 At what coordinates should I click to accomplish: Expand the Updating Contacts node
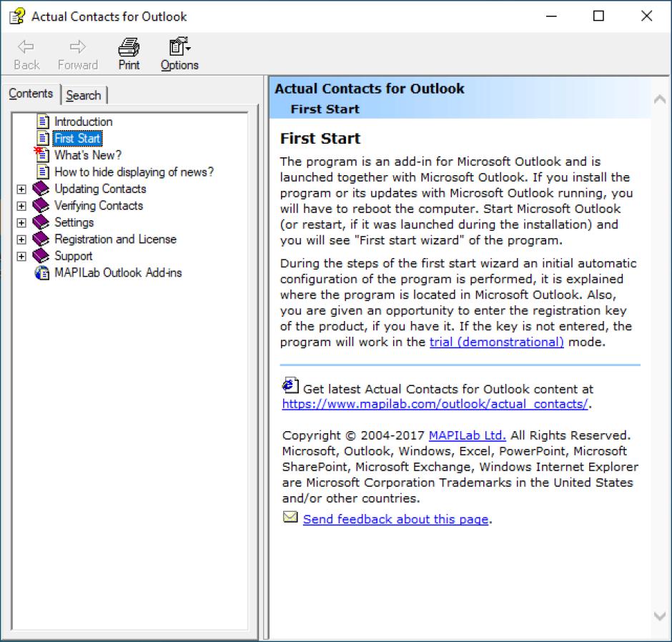click(x=21, y=189)
